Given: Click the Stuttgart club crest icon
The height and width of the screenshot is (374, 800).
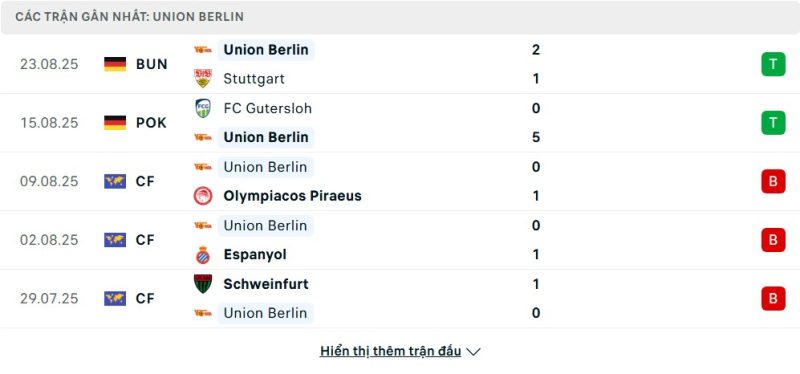Looking at the screenshot, I should pyautogui.click(x=203, y=79).
